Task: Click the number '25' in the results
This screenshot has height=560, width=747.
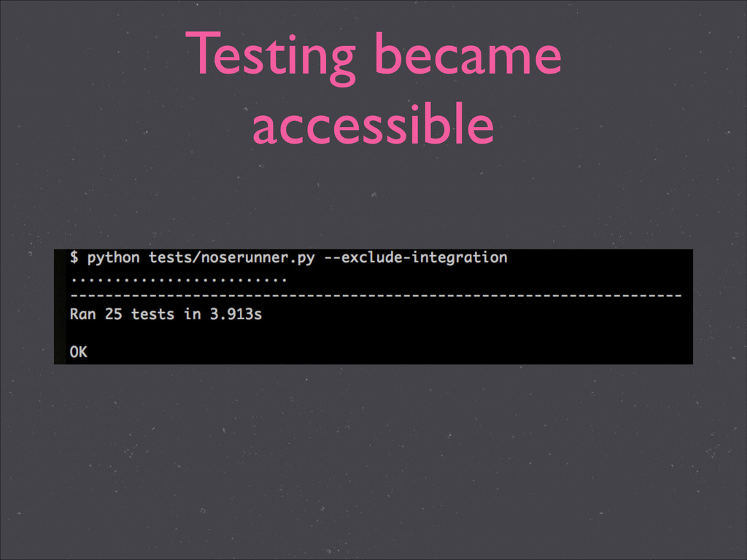Action: pos(113,314)
